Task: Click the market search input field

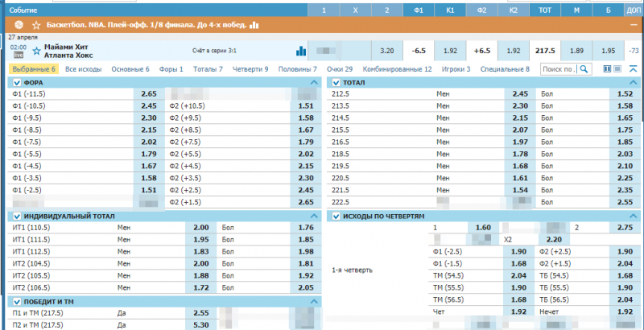Action: (x=559, y=69)
